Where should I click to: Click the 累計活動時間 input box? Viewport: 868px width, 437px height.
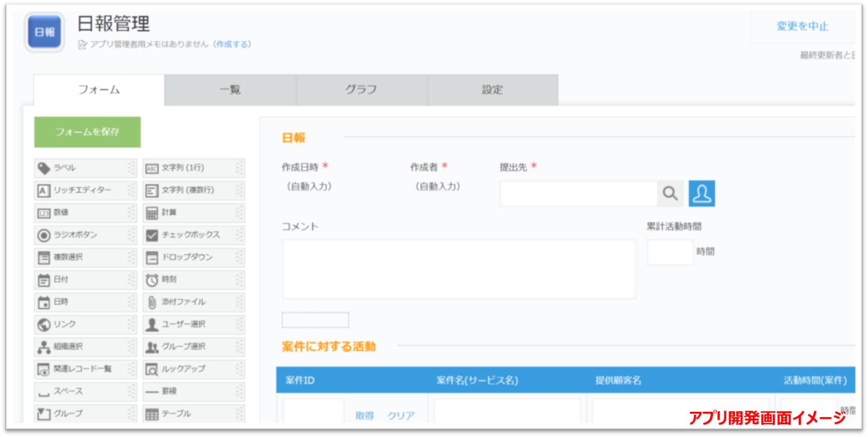coord(670,252)
